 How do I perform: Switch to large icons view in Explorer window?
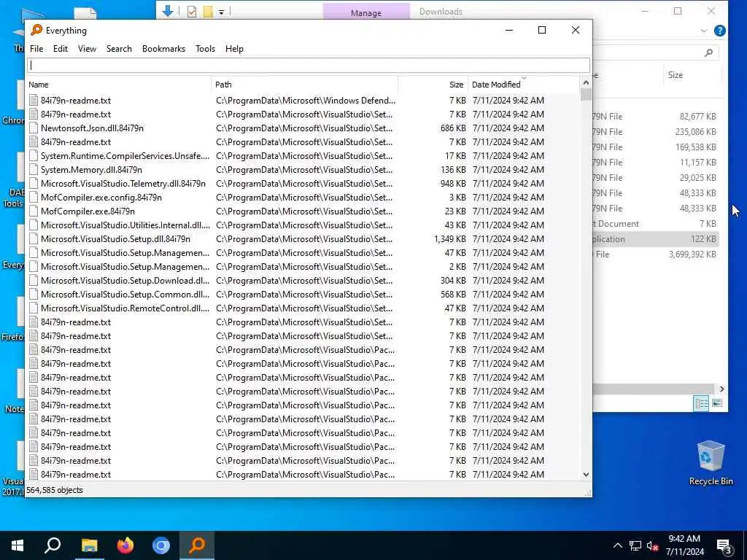(x=716, y=403)
